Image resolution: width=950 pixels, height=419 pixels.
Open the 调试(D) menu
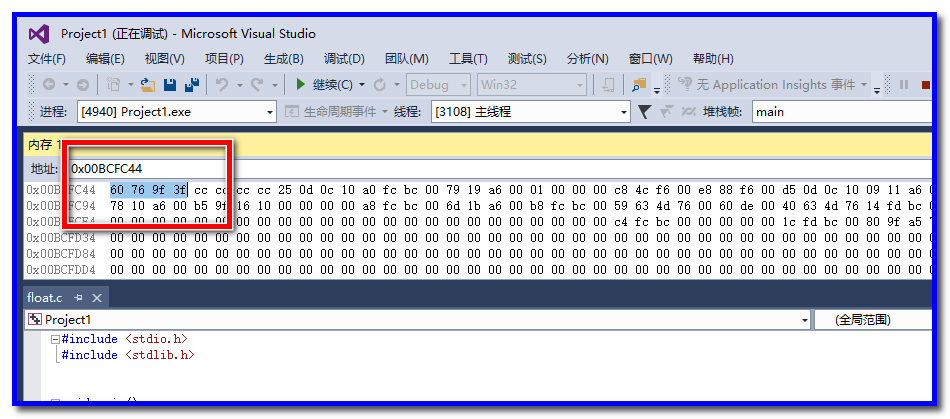click(344, 59)
